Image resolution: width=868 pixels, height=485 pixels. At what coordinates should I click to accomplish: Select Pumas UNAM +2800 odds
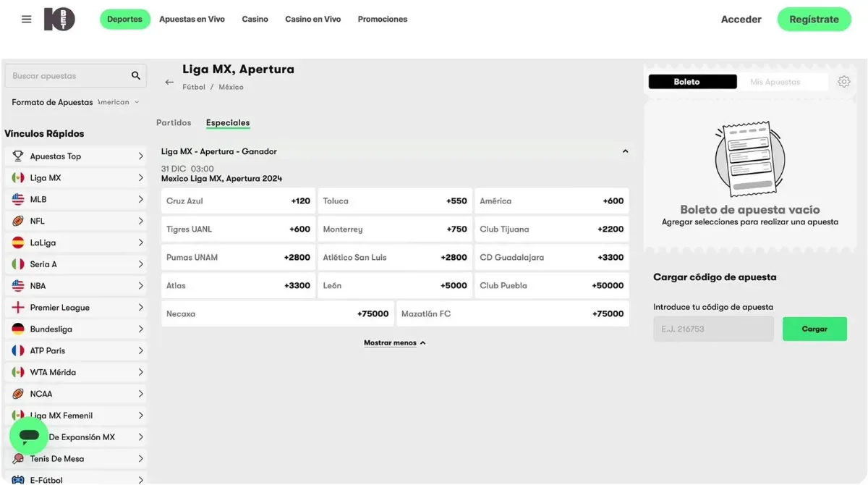coord(238,258)
